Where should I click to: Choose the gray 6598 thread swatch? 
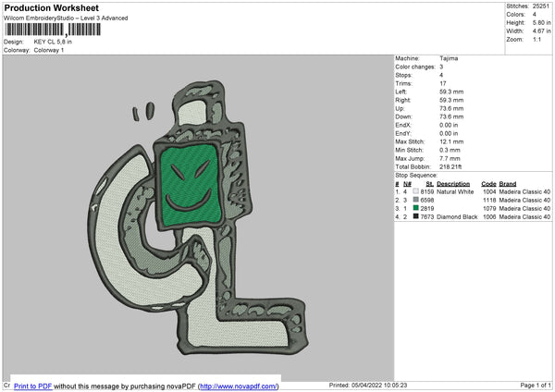pos(415,200)
